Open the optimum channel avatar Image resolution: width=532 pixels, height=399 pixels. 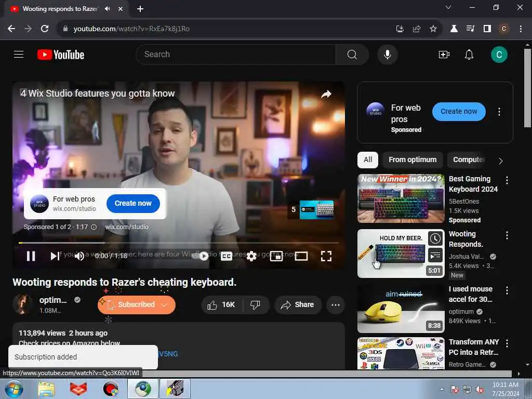tap(22, 304)
